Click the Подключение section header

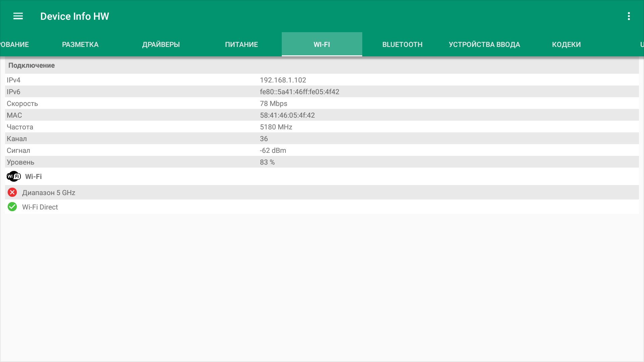32,65
